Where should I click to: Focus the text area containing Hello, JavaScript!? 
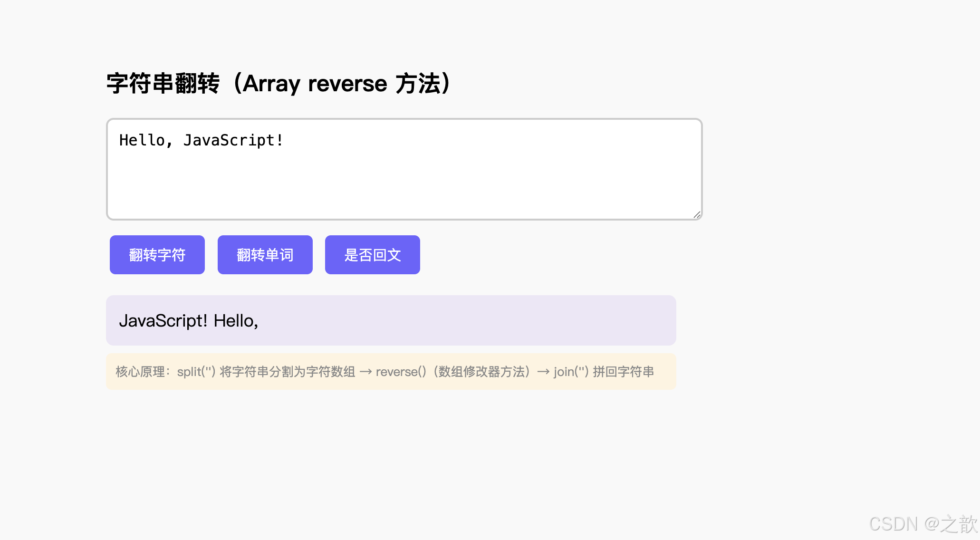point(404,169)
